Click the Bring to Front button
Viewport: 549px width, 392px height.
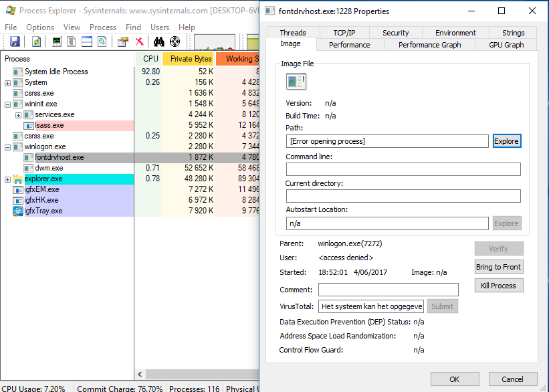click(x=499, y=267)
